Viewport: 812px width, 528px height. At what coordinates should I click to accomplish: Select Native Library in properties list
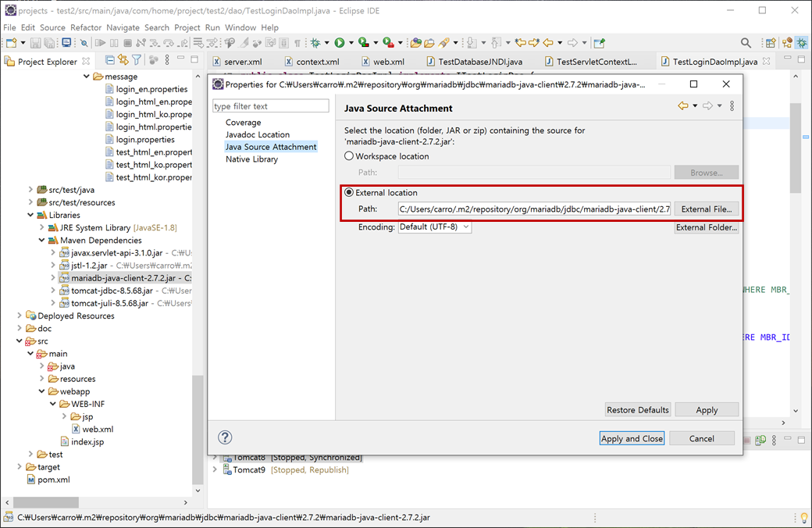point(251,159)
